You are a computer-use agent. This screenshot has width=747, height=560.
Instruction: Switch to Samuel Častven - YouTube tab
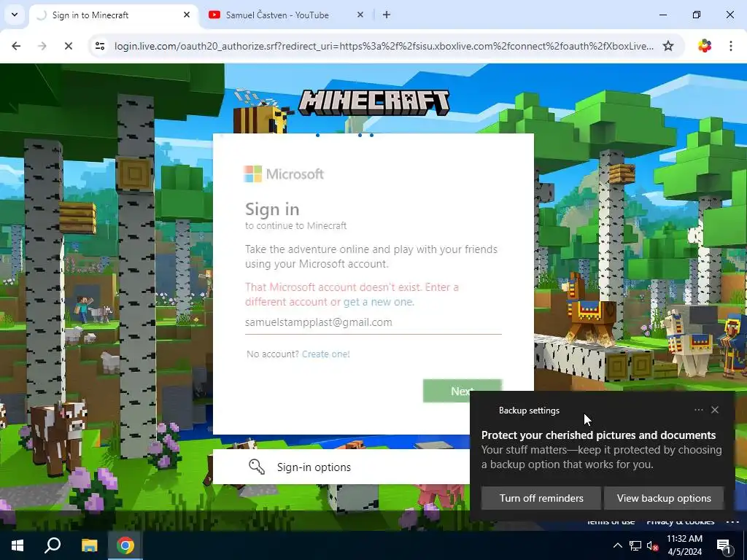(286, 15)
